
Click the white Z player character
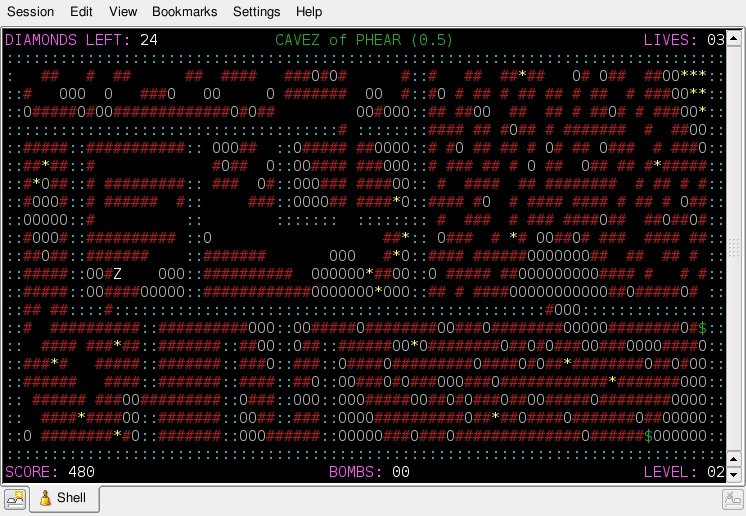click(x=117, y=273)
